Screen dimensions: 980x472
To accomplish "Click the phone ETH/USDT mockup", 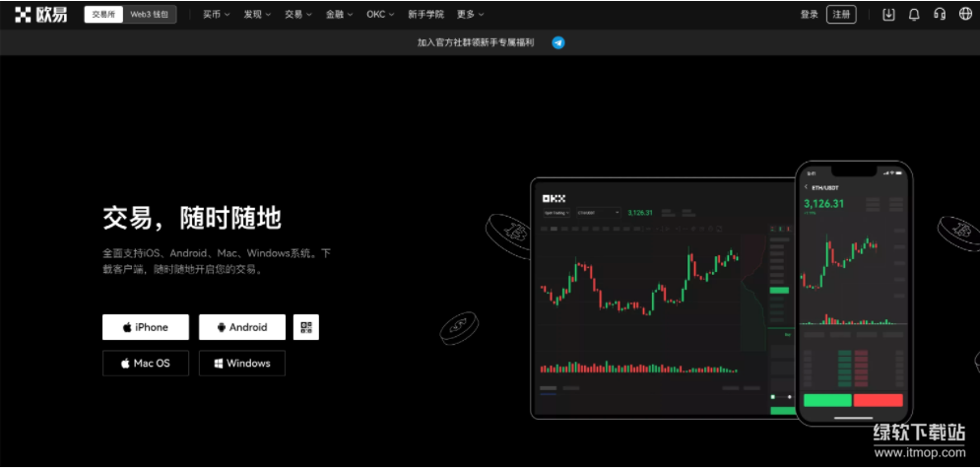I will (854, 294).
